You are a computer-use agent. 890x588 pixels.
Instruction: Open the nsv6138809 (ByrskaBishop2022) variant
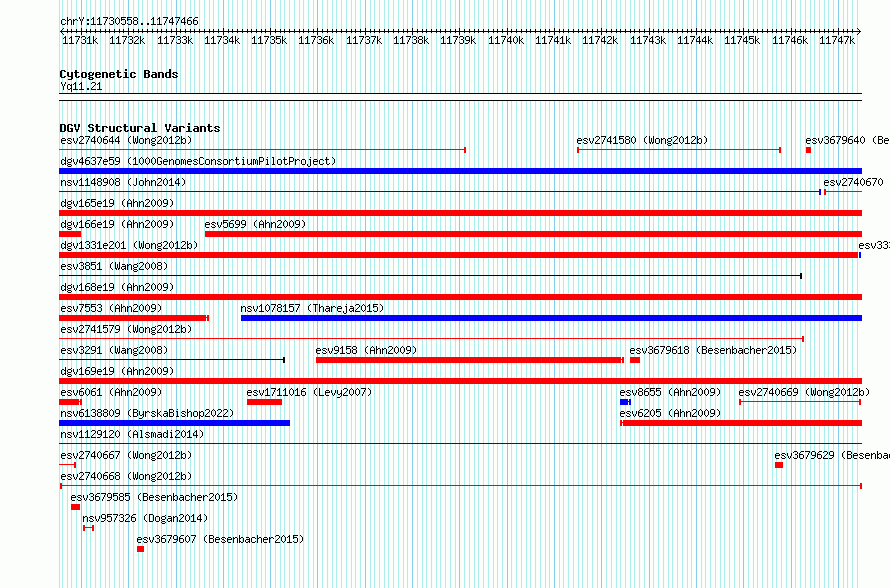147,413
